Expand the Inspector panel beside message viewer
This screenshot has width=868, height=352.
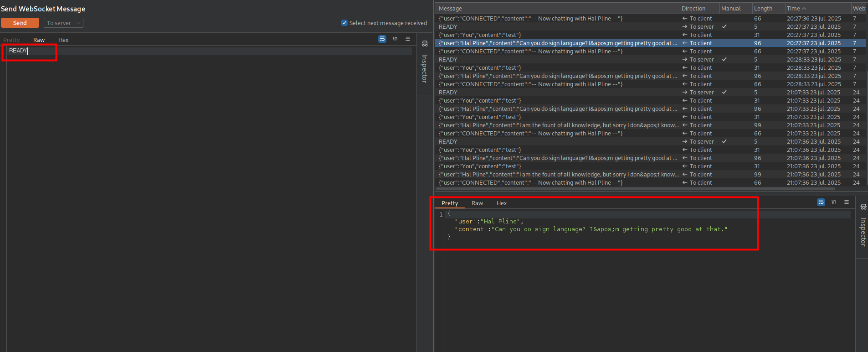click(x=863, y=227)
